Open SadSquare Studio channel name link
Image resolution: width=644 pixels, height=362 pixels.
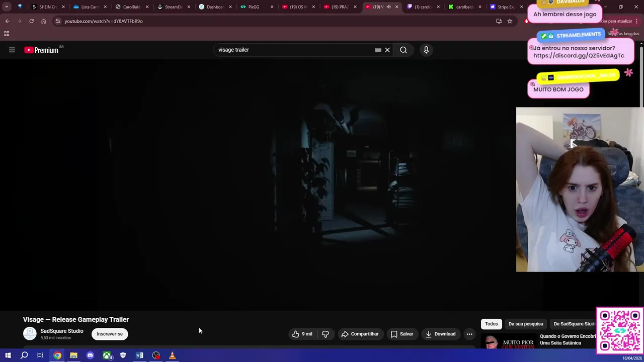pos(62,331)
